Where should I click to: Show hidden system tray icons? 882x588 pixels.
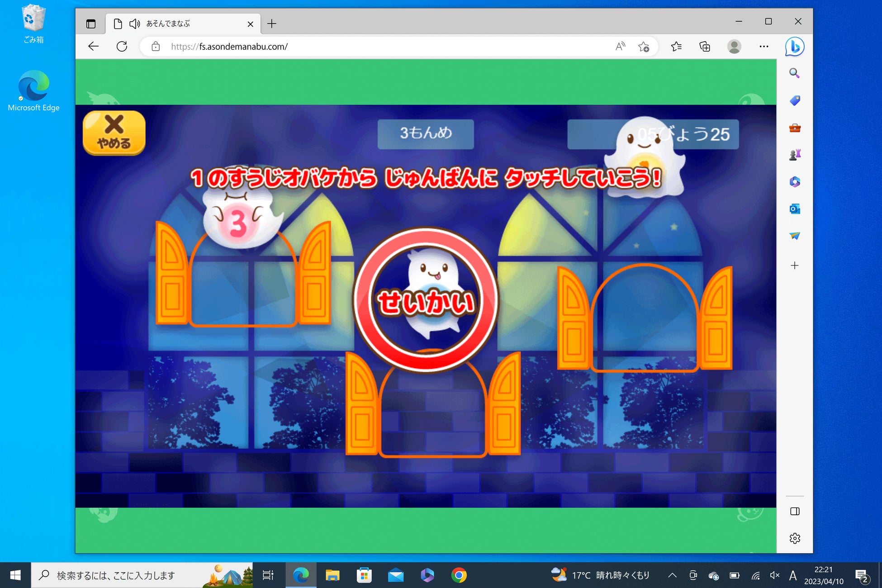tap(672, 575)
